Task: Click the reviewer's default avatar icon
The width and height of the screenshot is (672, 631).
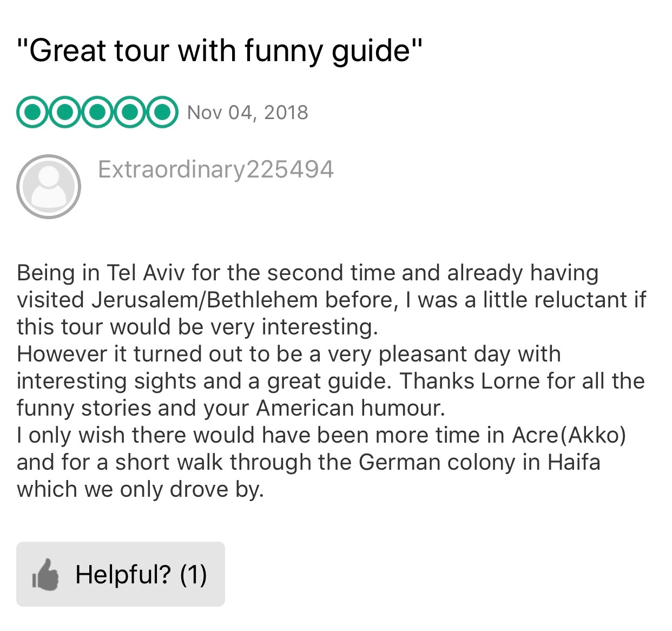Action: 49,187
